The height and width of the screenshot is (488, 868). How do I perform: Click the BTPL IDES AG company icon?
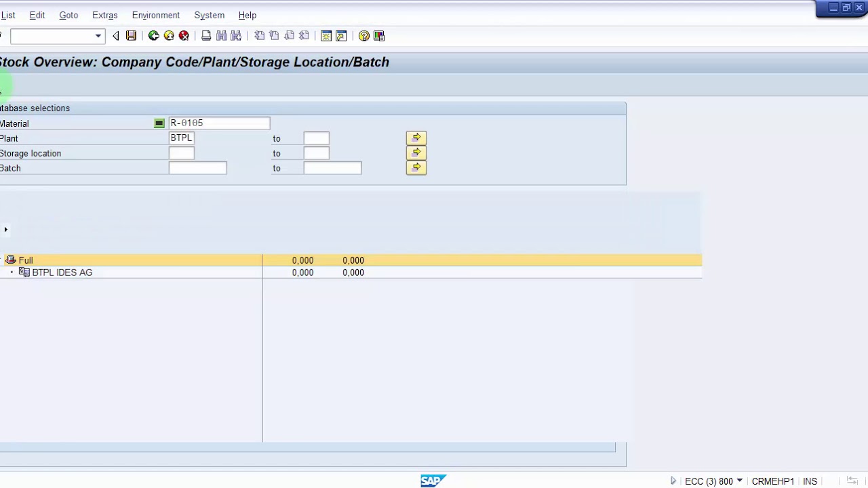pos(24,272)
